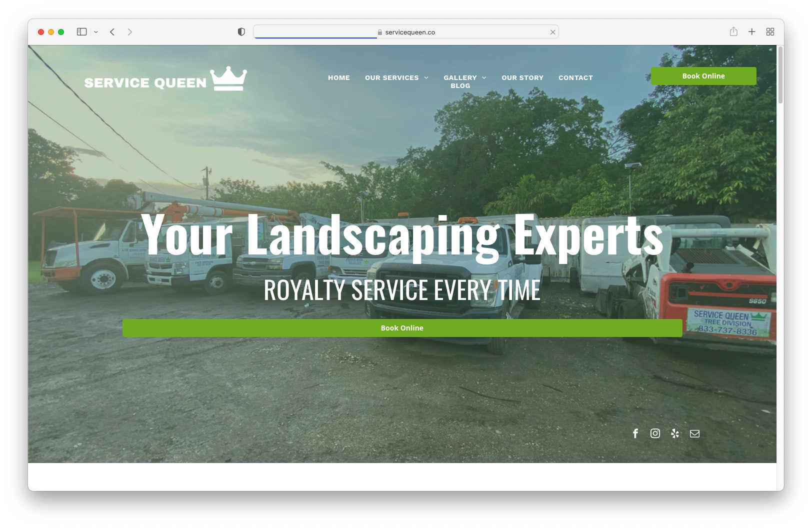Open the Our Story menu item
The height and width of the screenshot is (528, 812).
[x=522, y=78]
